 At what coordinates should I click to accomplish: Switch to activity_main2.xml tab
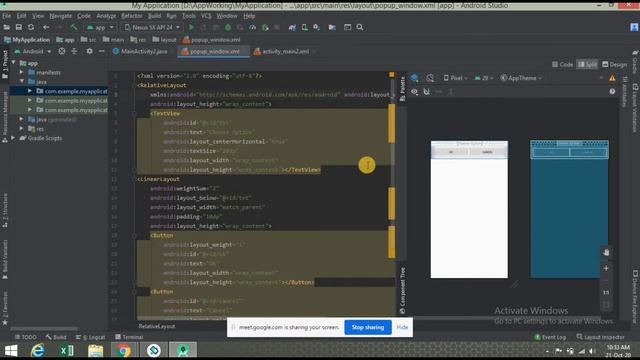pos(284,51)
